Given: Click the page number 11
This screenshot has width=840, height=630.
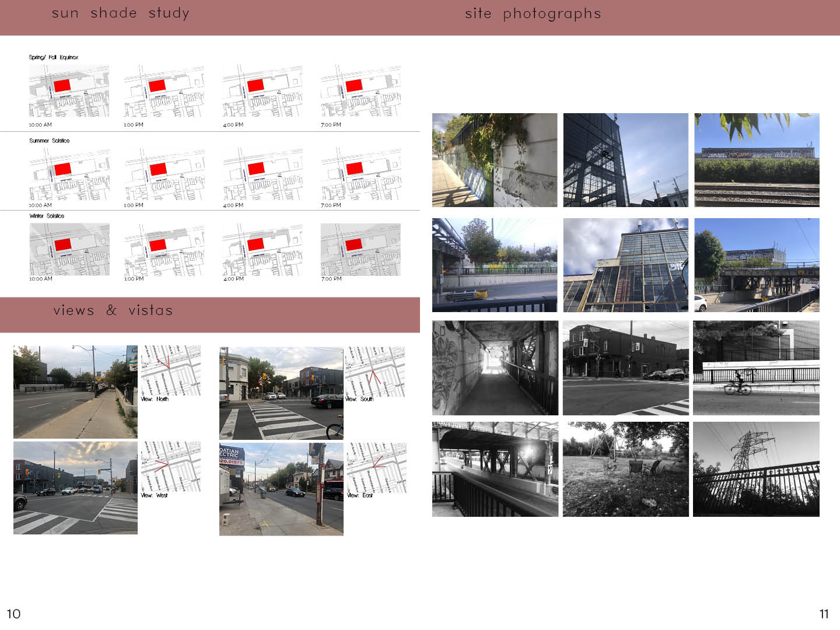Looking at the screenshot, I should click(x=824, y=614).
